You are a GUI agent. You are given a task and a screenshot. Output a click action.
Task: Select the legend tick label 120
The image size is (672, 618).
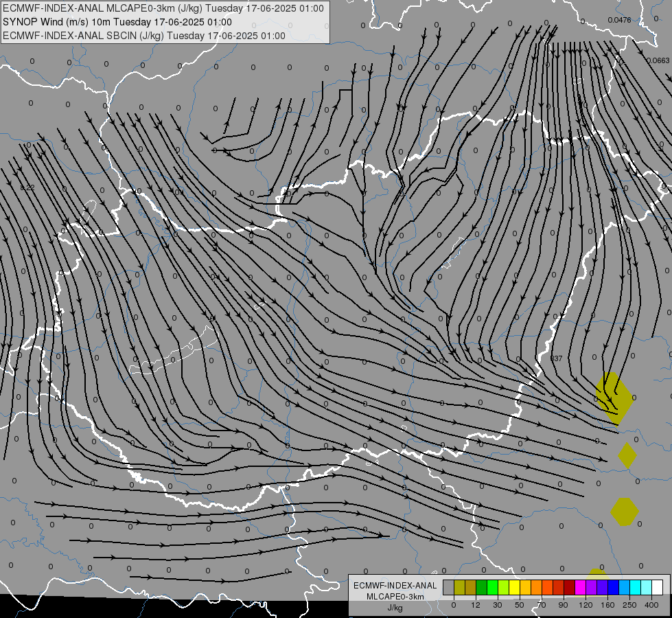click(586, 605)
